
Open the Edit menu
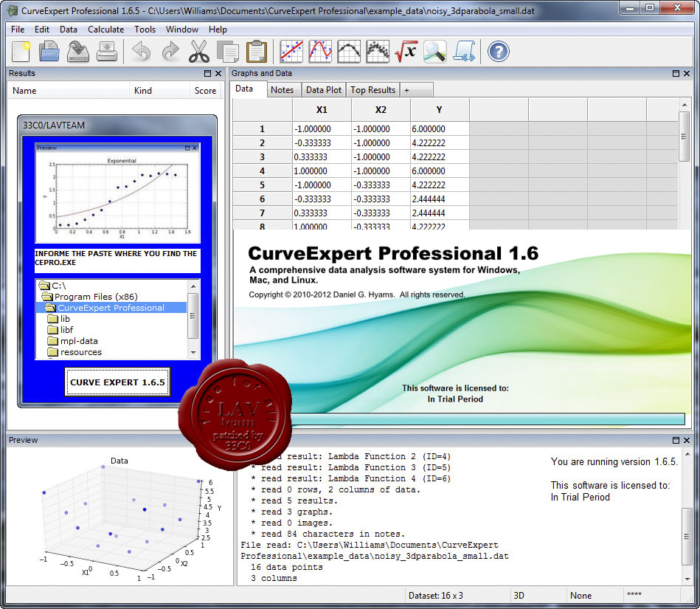click(42, 30)
